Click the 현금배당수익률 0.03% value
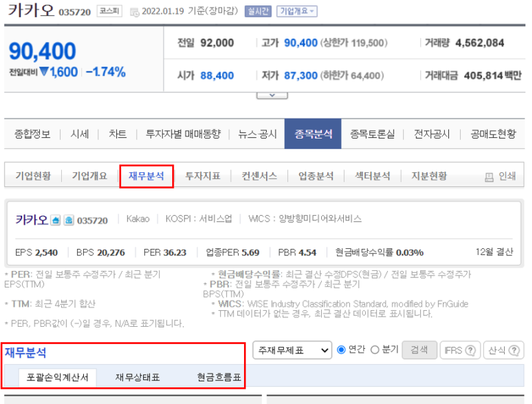This screenshot has height=404, width=532. coord(410,253)
